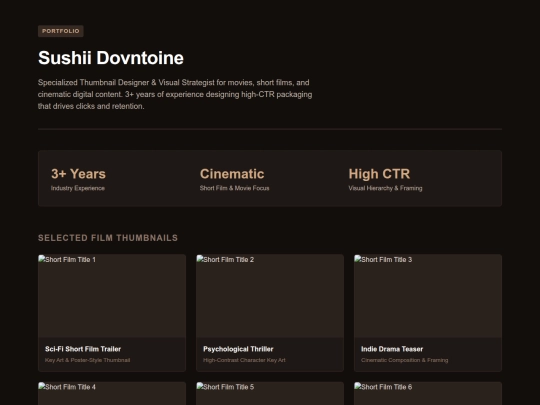Click broken image icon of Short Film Title 6

click(358, 386)
